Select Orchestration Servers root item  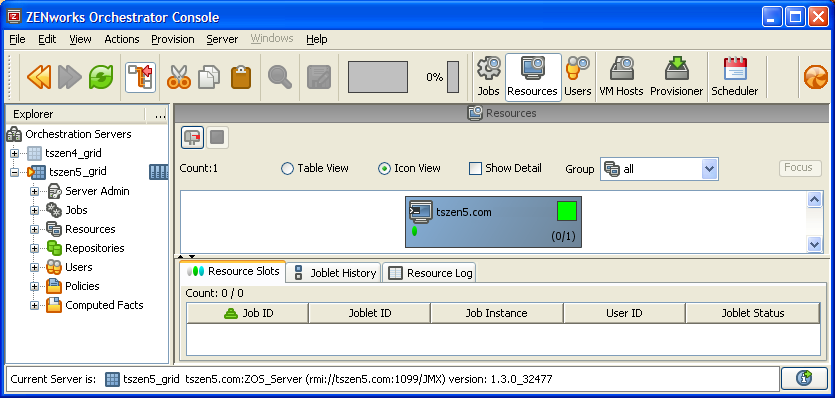point(78,134)
